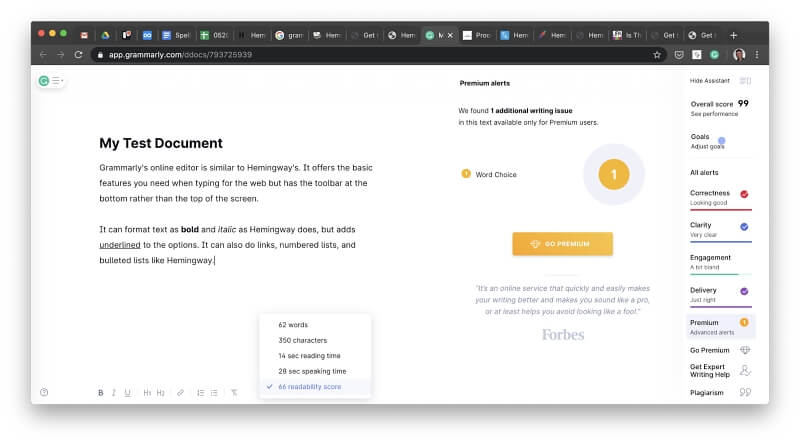Viewport: 800px width, 445px height.
Task: Apply underline formatting from the bottom toolbar
Action: pyautogui.click(x=128, y=392)
